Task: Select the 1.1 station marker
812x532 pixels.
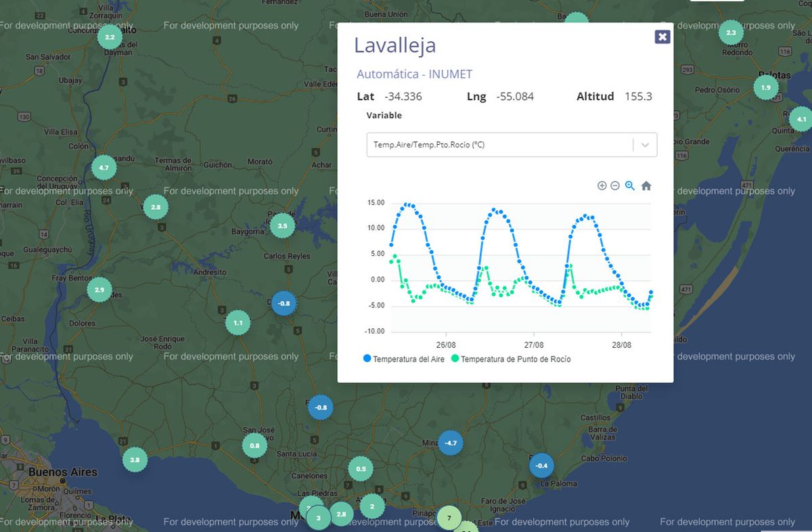Action: point(238,323)
